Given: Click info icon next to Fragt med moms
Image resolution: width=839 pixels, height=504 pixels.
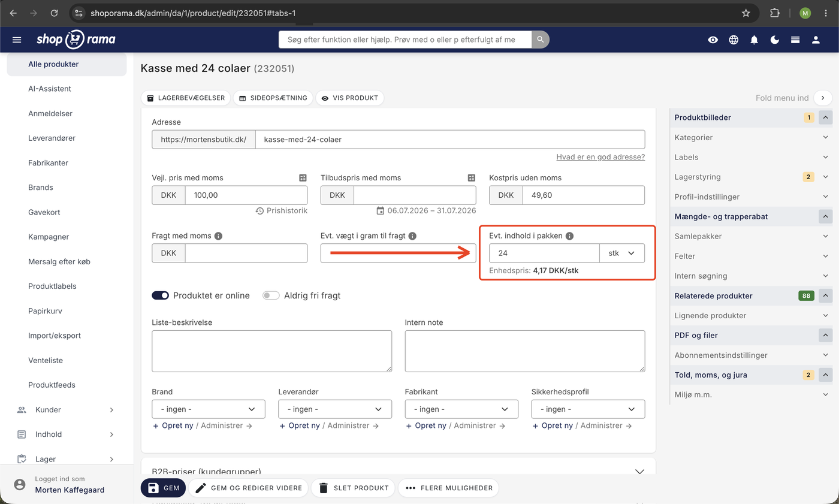Looking at the screenshot, I should [218, 236].
